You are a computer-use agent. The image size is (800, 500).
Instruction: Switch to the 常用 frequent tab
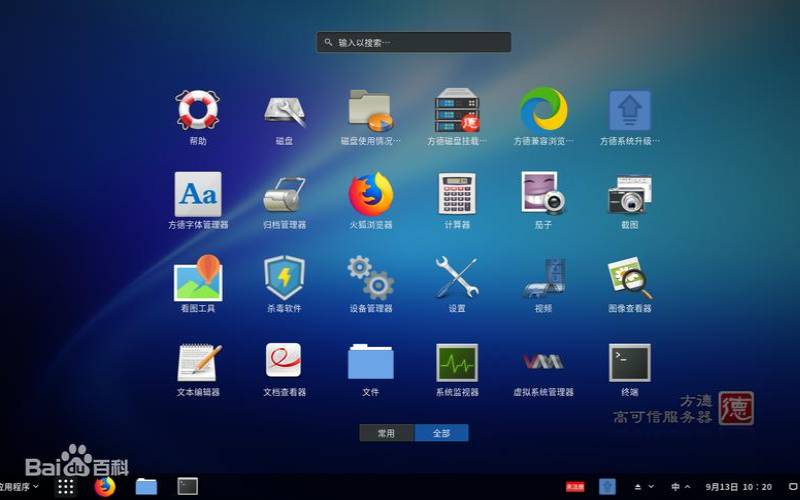(x=386, y=433)
